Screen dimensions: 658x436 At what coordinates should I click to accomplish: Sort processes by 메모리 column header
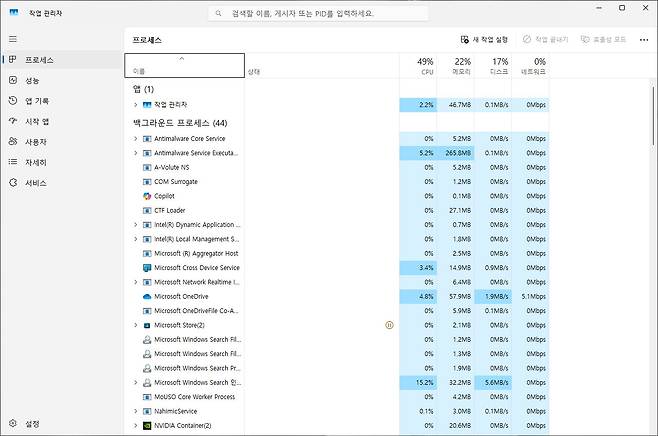(x=460, y=66)
